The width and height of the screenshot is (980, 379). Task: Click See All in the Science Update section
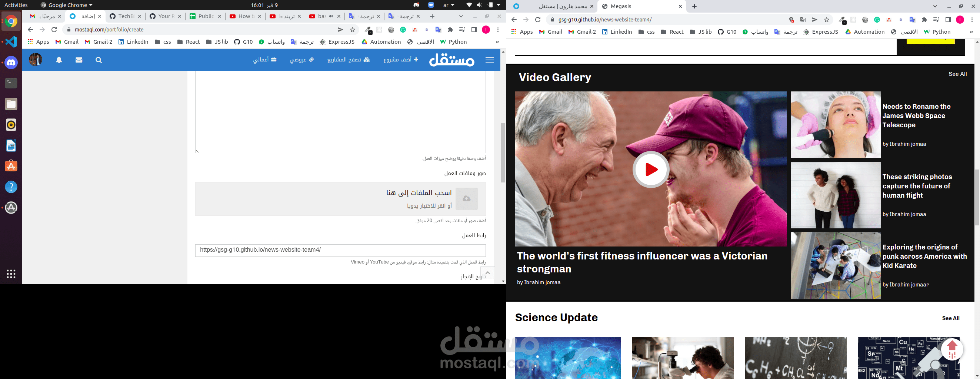click(x=951, y=318)
